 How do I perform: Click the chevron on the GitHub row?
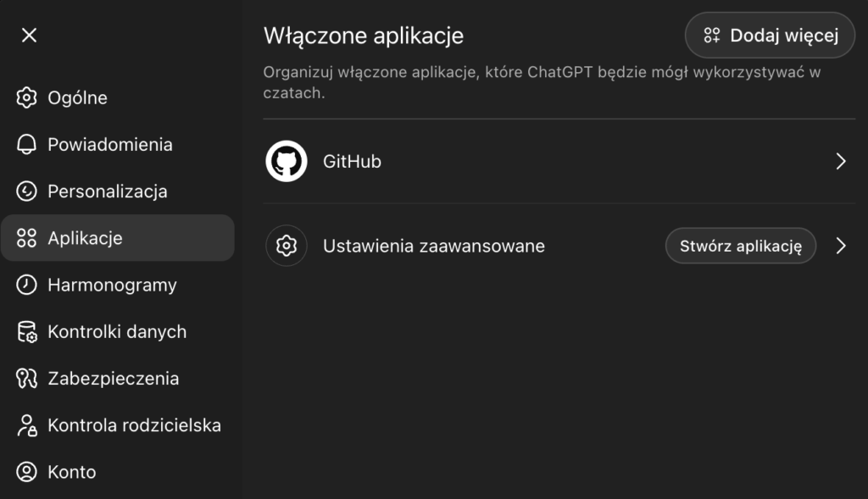click(x=841, y=161)
